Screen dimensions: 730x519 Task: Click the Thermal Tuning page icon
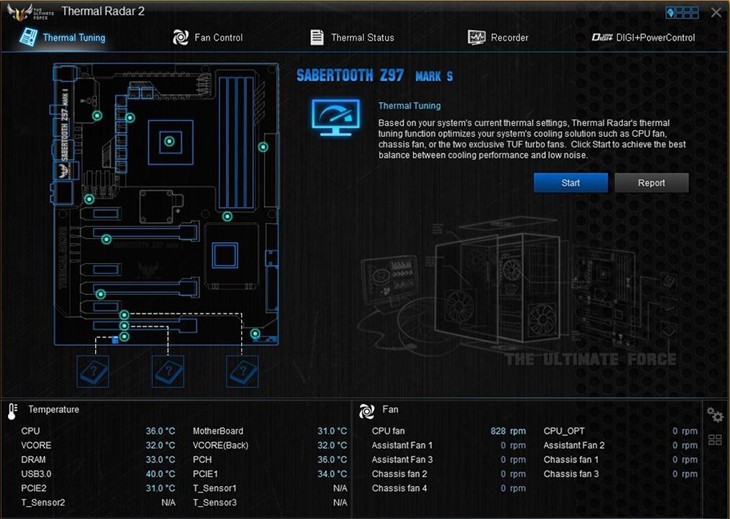(28, 37)
